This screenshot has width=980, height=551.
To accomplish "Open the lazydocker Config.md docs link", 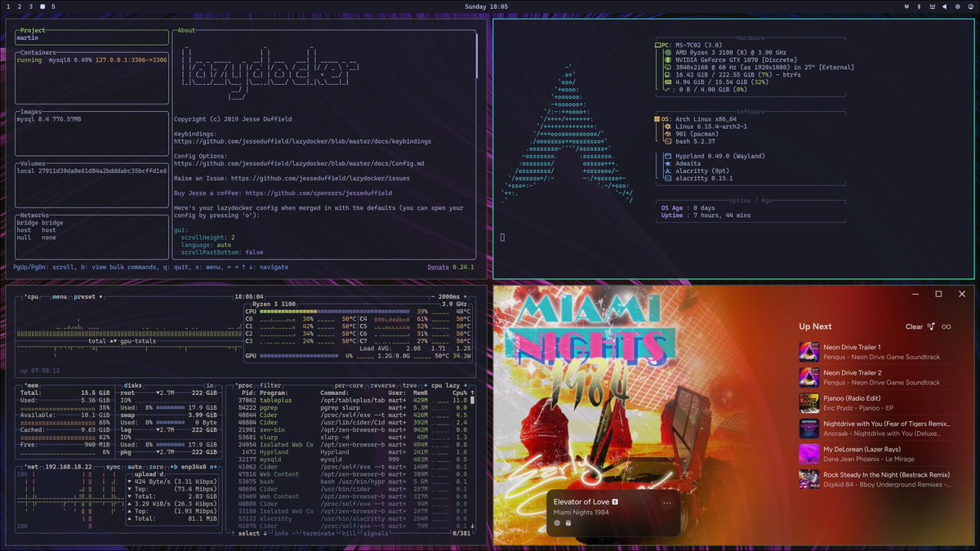I will (299, 163).
